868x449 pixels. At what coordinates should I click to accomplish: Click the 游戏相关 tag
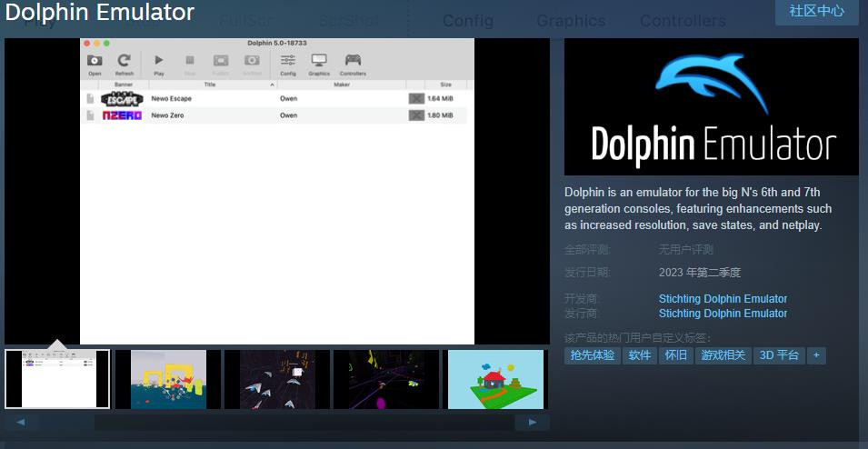click(723, 355)
